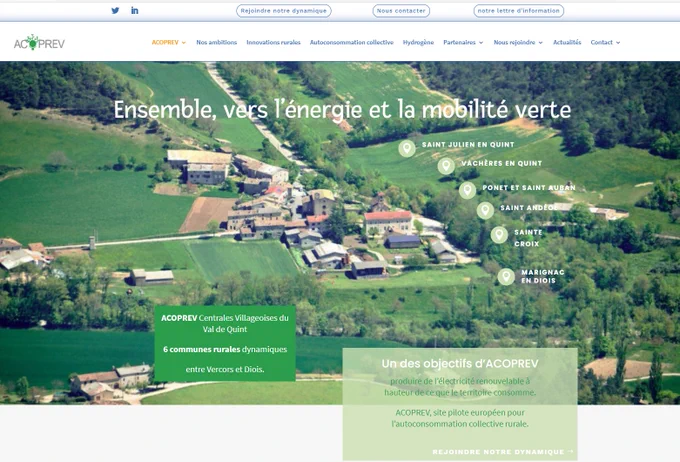Viewport: 680px width, 462px height.
Task: Select the Saint Julien en Quint label
Action: coord(468,144)
